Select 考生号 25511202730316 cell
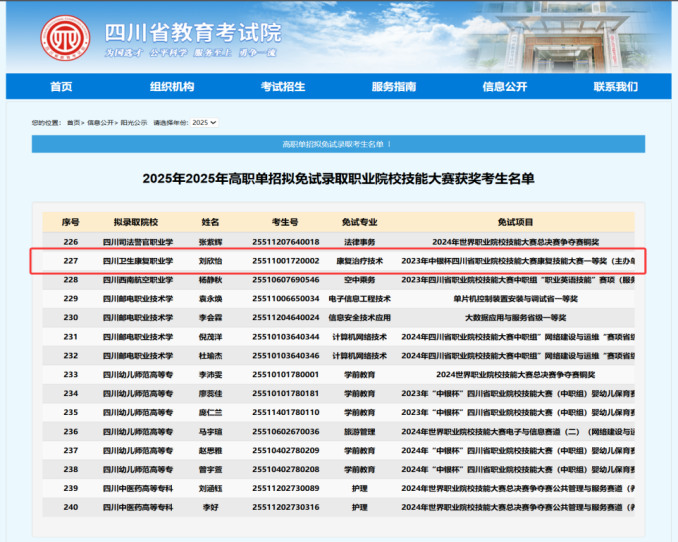This screenshot has width=678, height=542. pos(285,507)
